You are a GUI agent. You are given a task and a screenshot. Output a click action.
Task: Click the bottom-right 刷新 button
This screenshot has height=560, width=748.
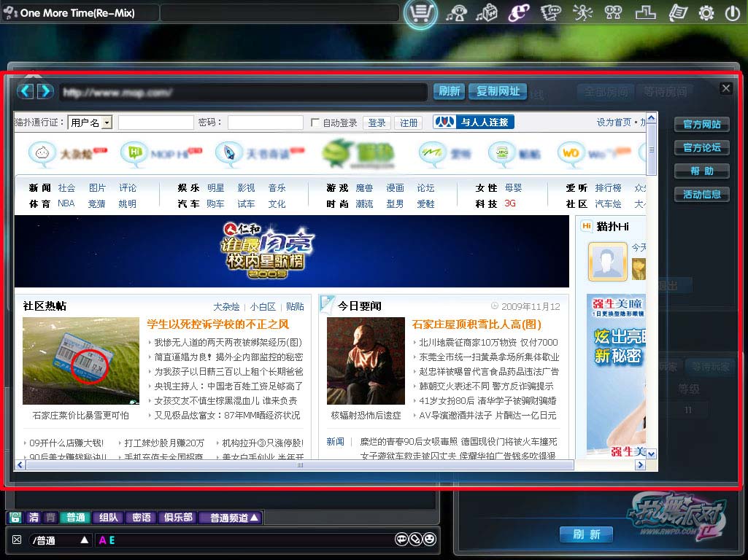pyautogui.click(x=586, y=534)
